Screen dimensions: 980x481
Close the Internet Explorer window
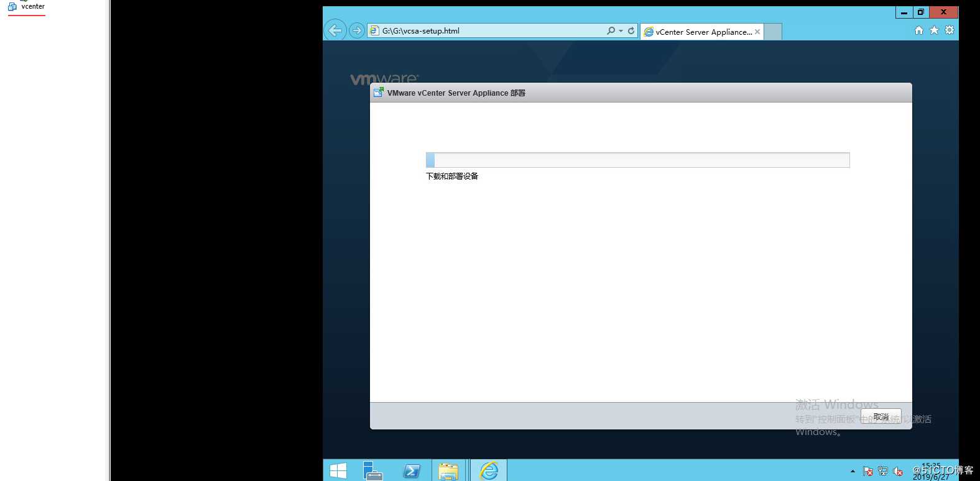coord(943,12)
